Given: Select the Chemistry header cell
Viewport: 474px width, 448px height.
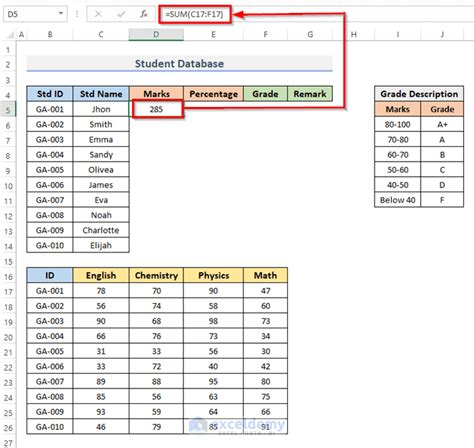Looking at the screenshot, I should [x=156, y=275].
